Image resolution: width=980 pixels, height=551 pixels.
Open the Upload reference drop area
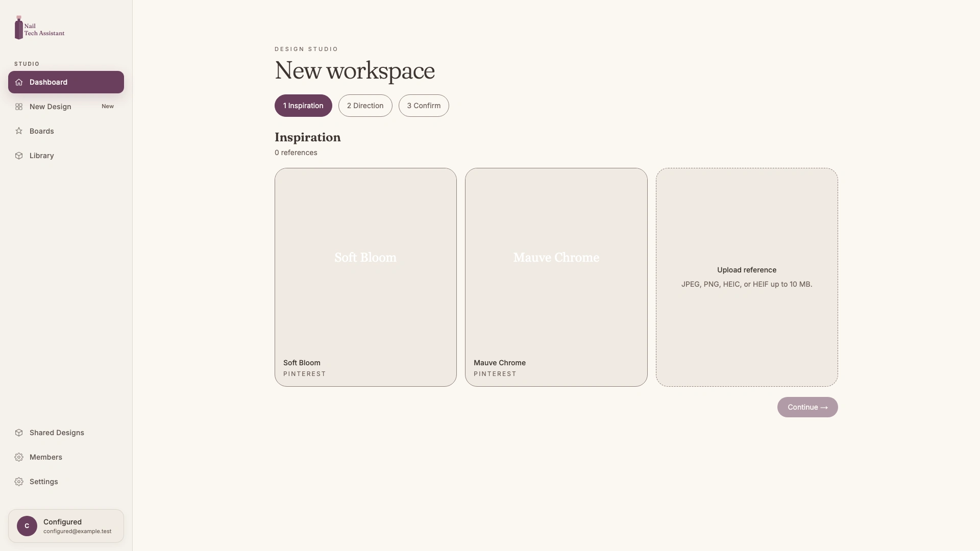[747, 277]
